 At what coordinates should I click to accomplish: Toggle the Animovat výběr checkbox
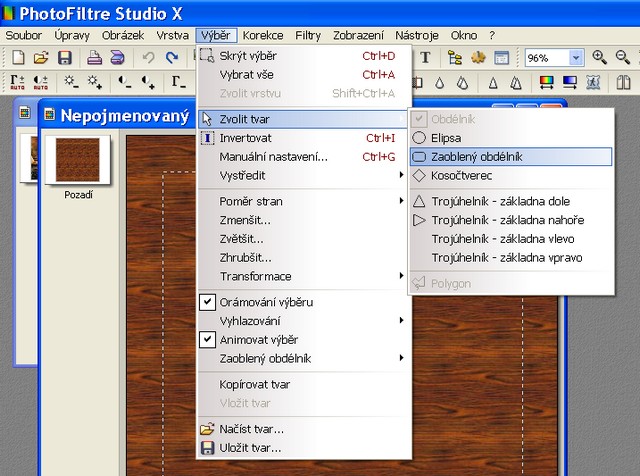207,340
